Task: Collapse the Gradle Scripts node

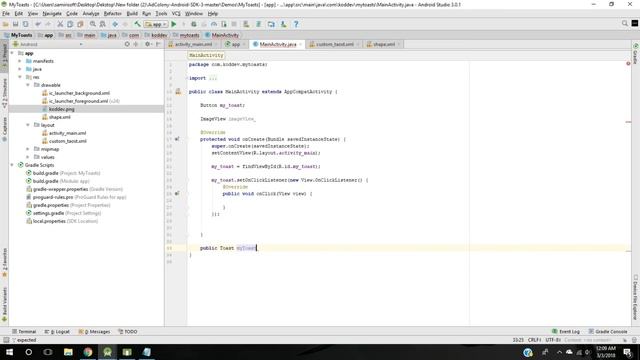Action: click(x=12, y=165)
